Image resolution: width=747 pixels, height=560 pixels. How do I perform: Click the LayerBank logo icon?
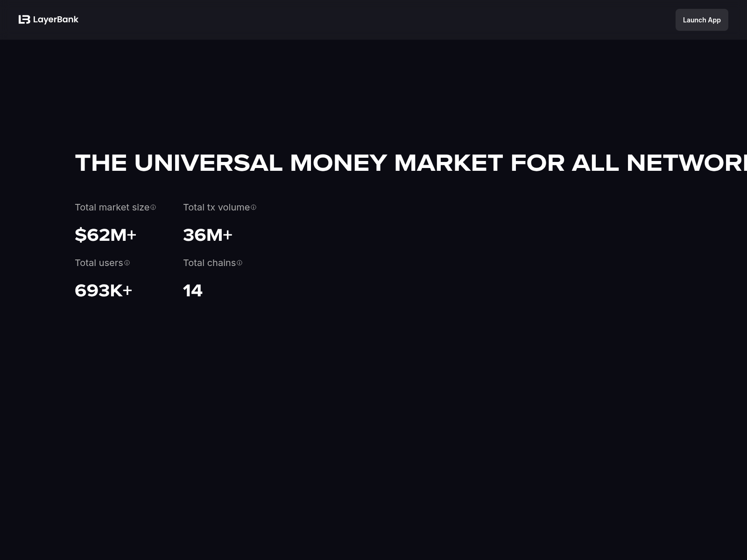(x=24, y=20)
